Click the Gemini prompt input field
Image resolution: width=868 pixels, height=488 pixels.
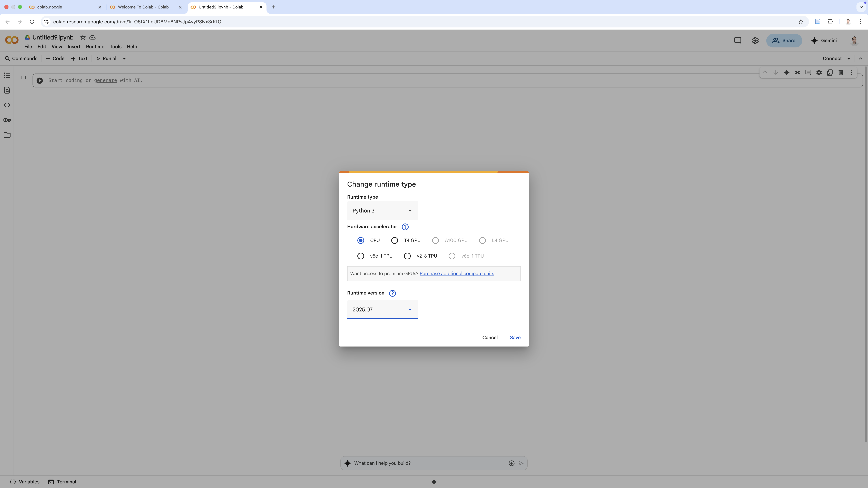pos(428,463)
